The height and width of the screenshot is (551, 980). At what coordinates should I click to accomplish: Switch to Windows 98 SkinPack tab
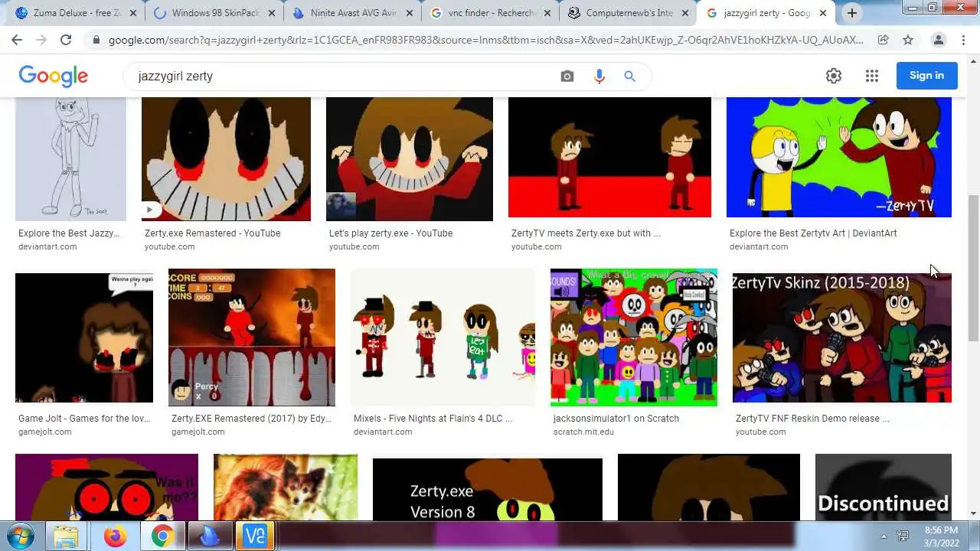tap(214, 13)
